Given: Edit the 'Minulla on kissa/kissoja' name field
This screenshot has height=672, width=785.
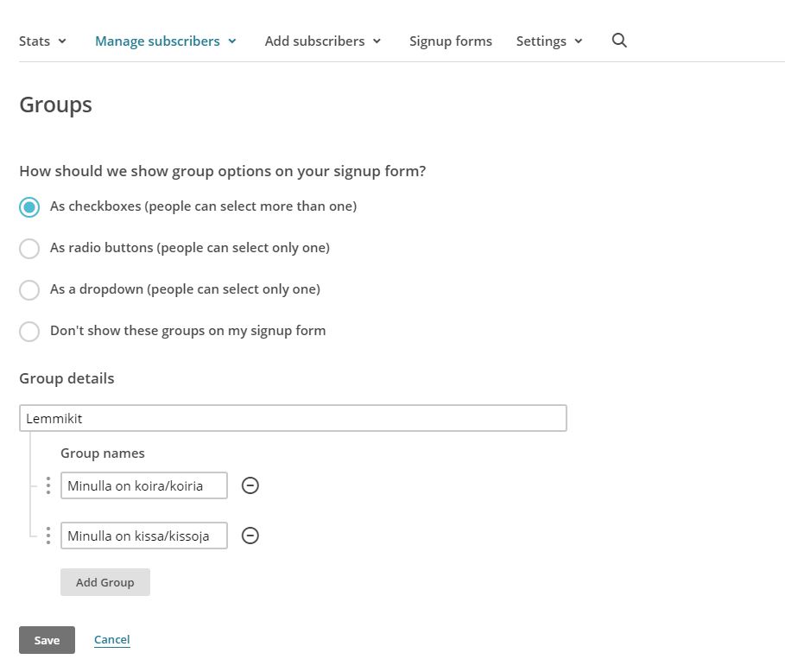Looking at the screenshot, I should coord(144,536).
